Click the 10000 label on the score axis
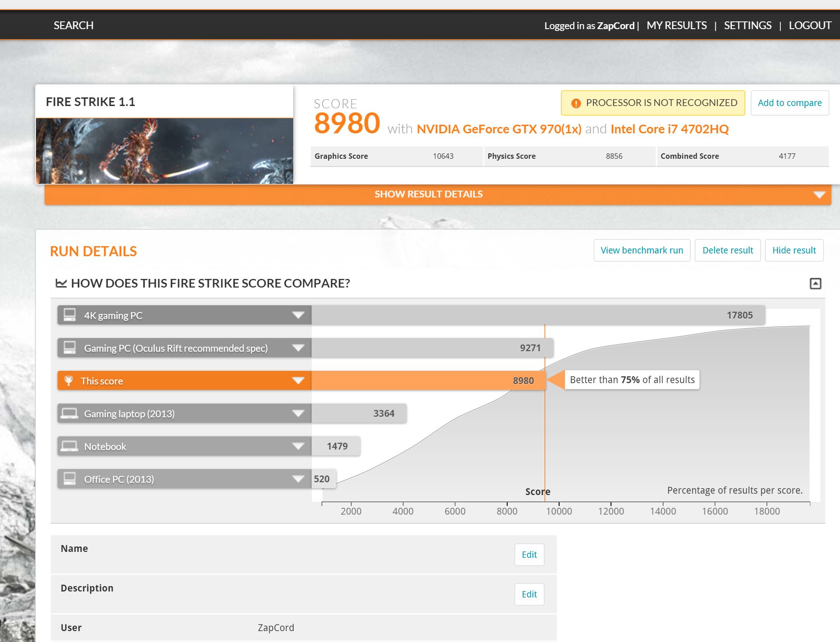Image resolution: width=840 pixels, height=642 pixels. click(x=559, y=511)
